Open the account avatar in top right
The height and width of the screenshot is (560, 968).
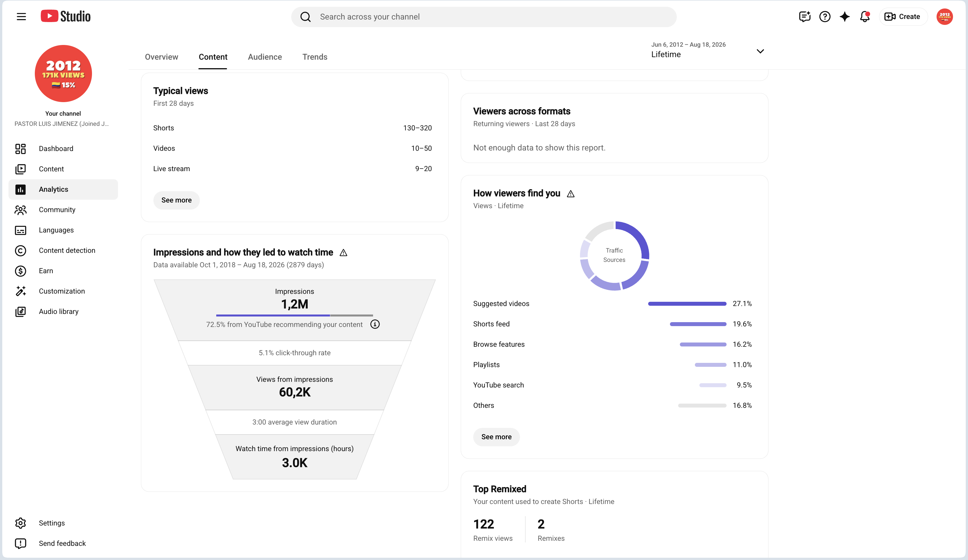click(944, 16)
